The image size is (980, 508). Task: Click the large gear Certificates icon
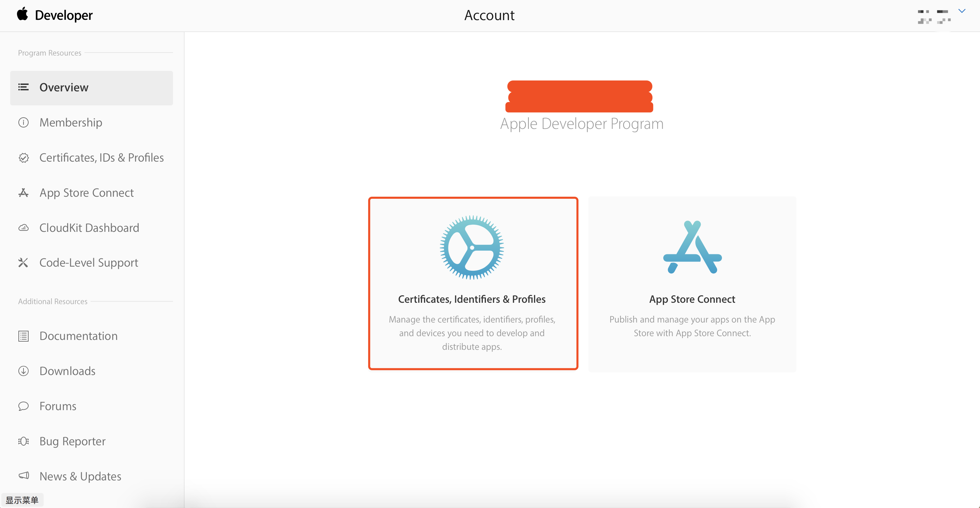pyautogui.click(x=472, y=248)
